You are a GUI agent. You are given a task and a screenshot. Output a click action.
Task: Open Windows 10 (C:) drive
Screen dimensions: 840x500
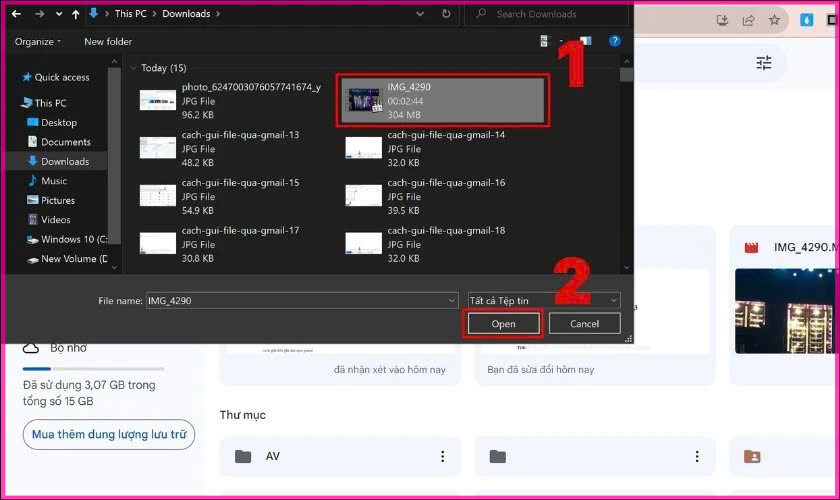(x=68, y=240)
